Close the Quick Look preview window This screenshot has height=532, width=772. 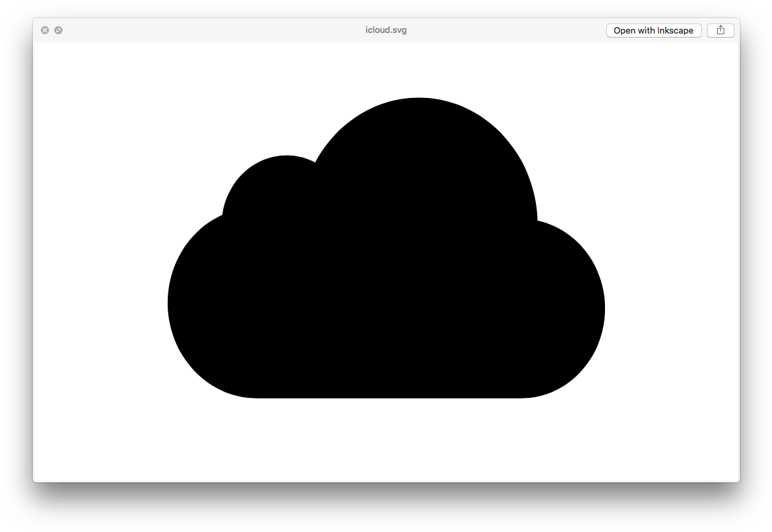pyautogui.click(x=45, y=31)
